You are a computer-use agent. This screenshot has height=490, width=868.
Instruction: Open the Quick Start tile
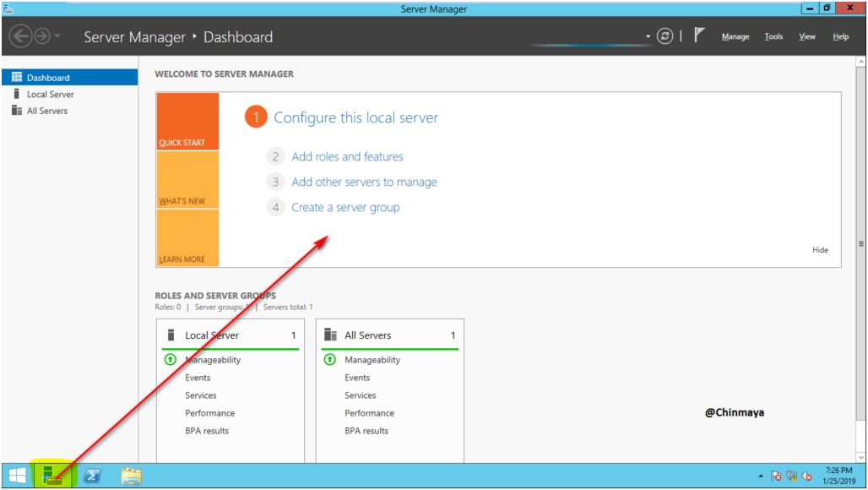pos(187,122)
